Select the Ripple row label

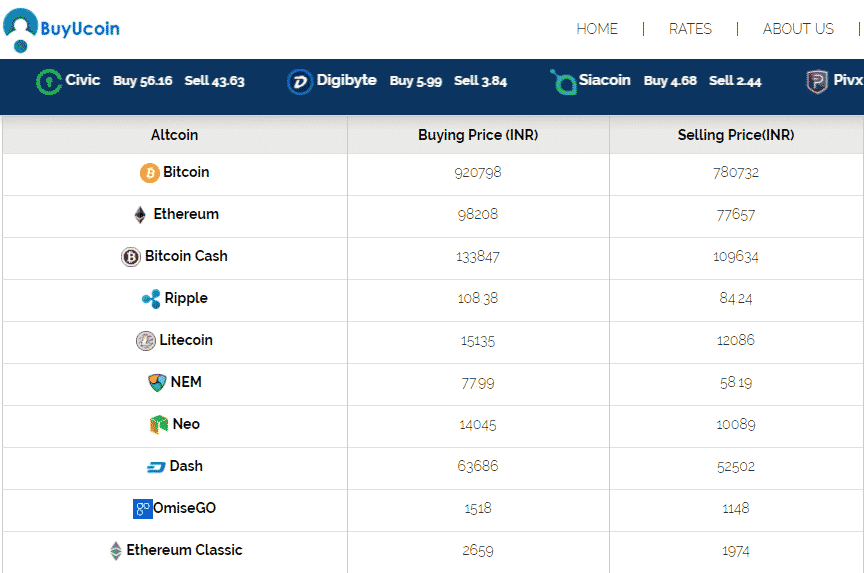(x=186, y=299)
